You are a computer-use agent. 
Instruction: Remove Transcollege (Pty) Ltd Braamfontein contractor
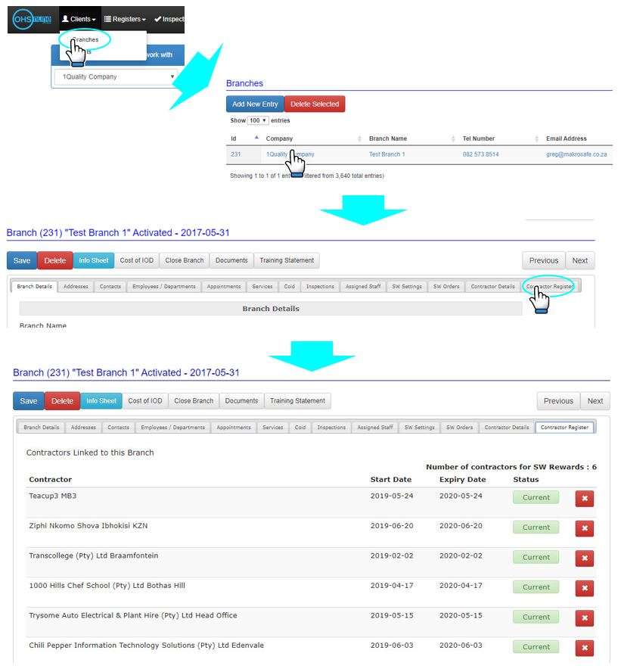pos(584,558)
